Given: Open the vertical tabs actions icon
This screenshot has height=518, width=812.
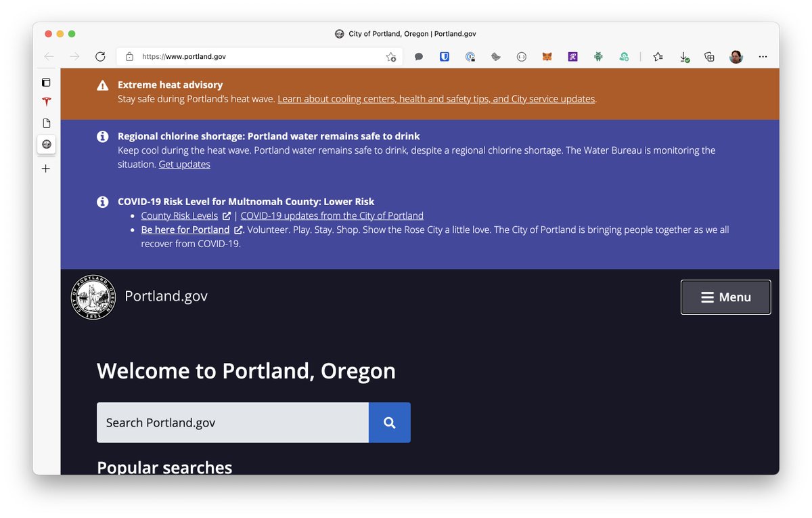Looking at the screenshot, I should tap(46, 83).
